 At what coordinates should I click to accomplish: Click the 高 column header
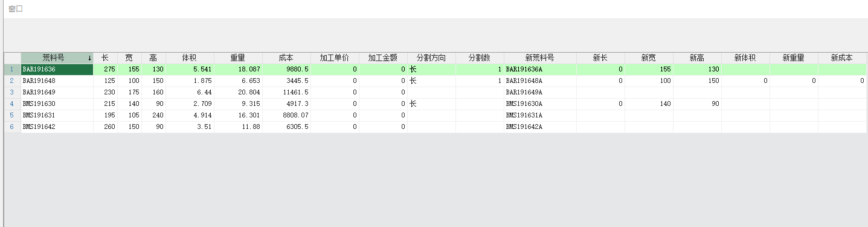coord(154,58)
